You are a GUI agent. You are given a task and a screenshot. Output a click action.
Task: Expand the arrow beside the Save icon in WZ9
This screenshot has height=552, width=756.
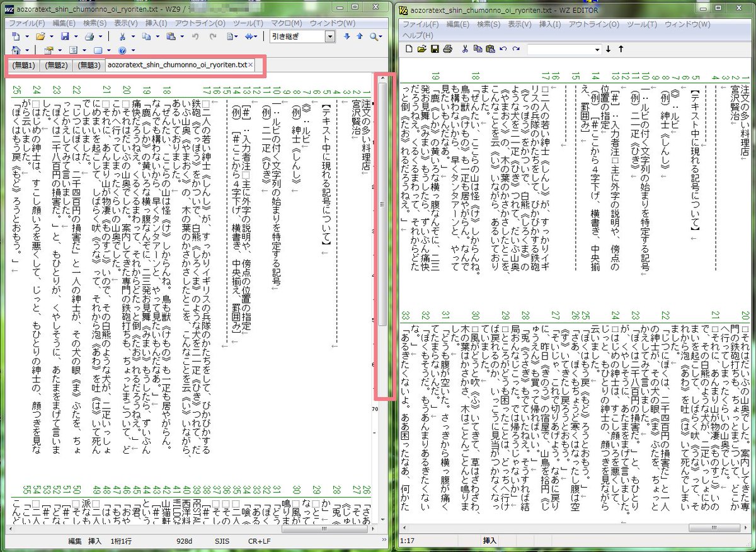pos(76,36)
